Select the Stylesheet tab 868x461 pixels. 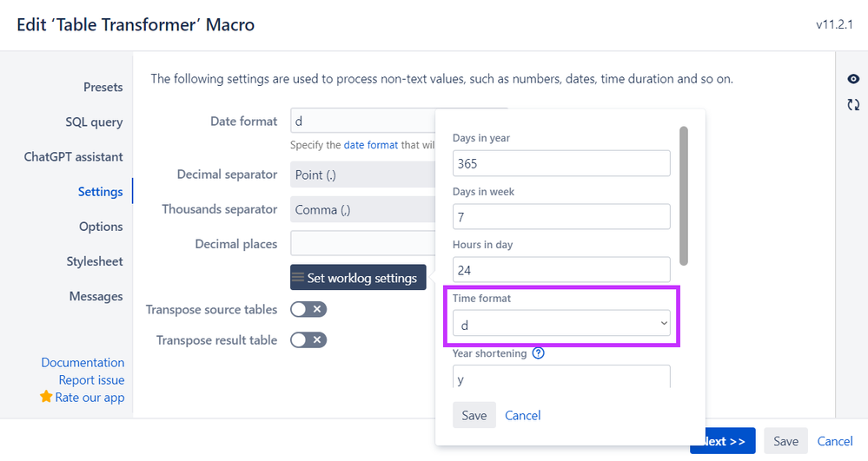click(x=95, y=261)
